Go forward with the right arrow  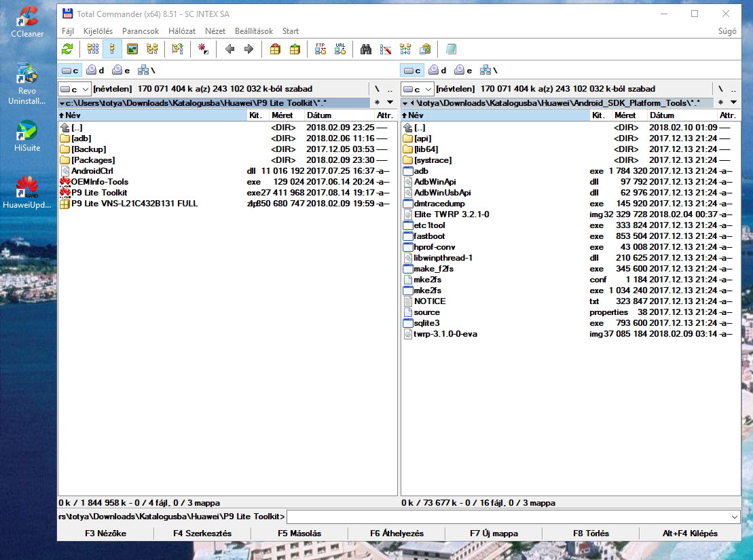[x=249, y=49]
